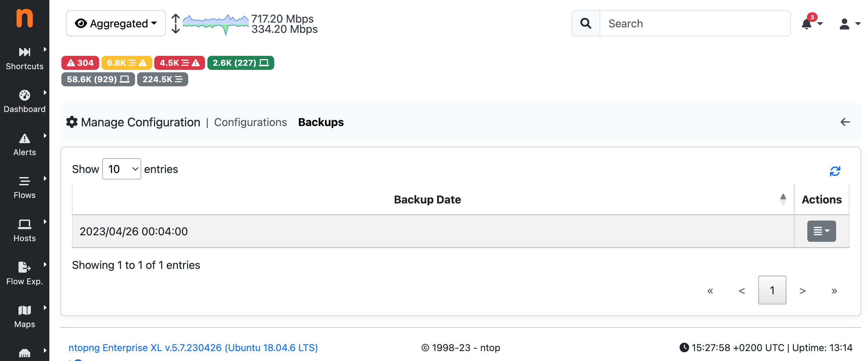
Task: Click the red 304 engaged alerts badge
Action: 80,63
